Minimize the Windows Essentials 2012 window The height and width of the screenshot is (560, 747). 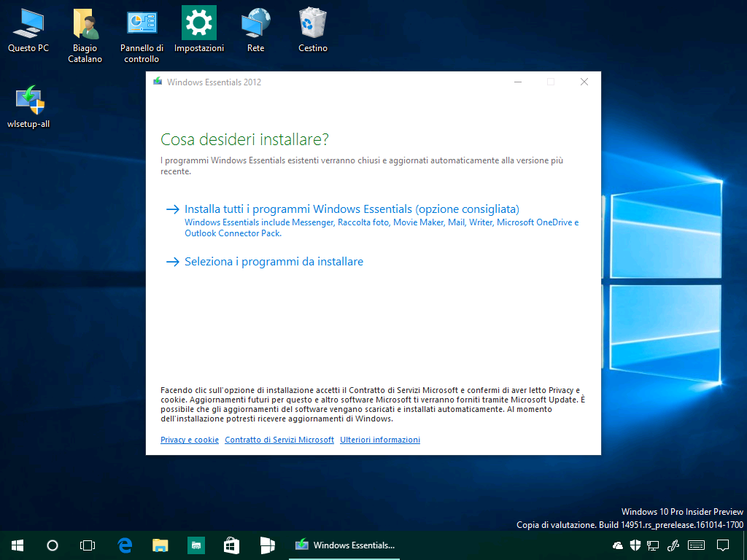(518, 82)
